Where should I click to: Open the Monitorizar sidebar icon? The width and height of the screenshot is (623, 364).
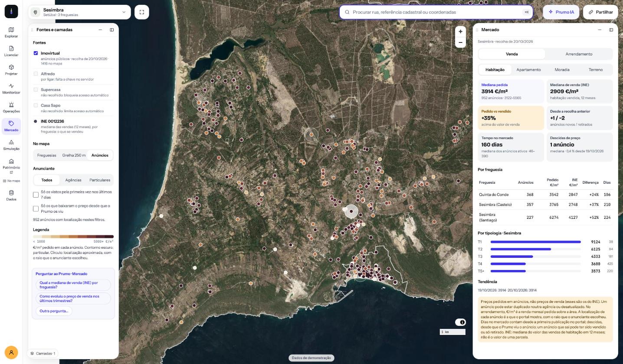tap(11, 89)
